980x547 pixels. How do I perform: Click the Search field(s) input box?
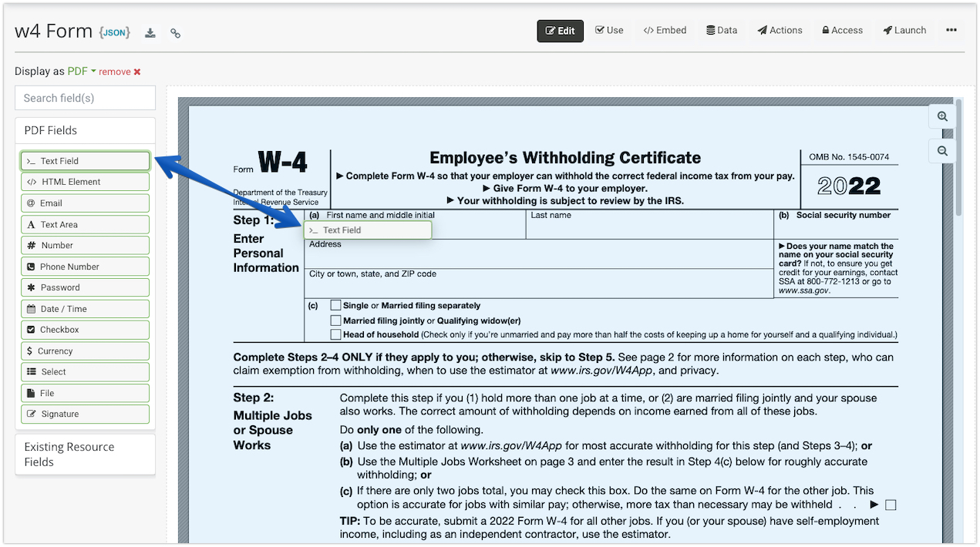click(85, 98)
